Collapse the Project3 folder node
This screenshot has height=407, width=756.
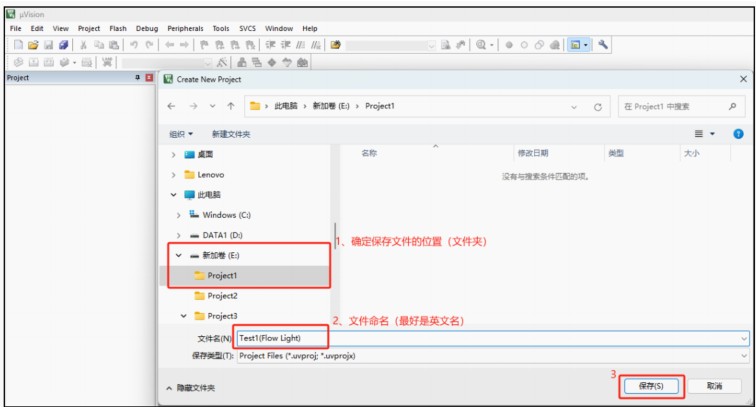pos(183,316)
